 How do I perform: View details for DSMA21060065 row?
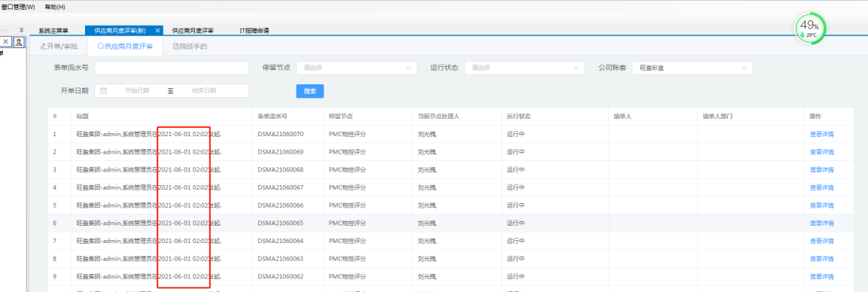821,223
